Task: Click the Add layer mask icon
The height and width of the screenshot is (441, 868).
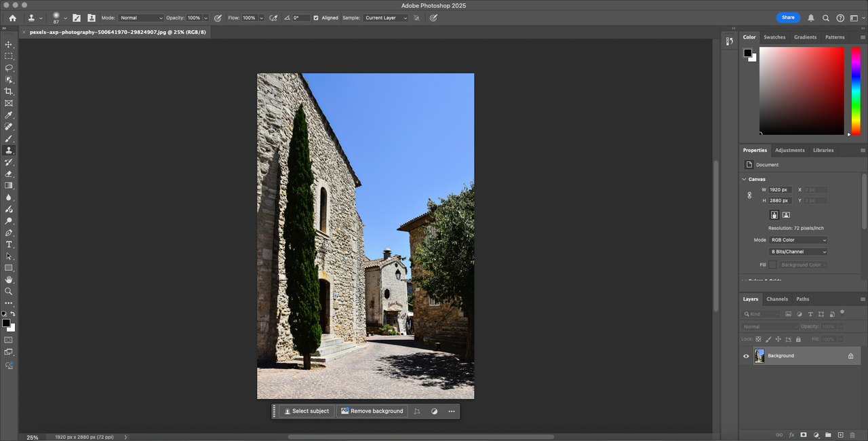Action: (804, 435)
